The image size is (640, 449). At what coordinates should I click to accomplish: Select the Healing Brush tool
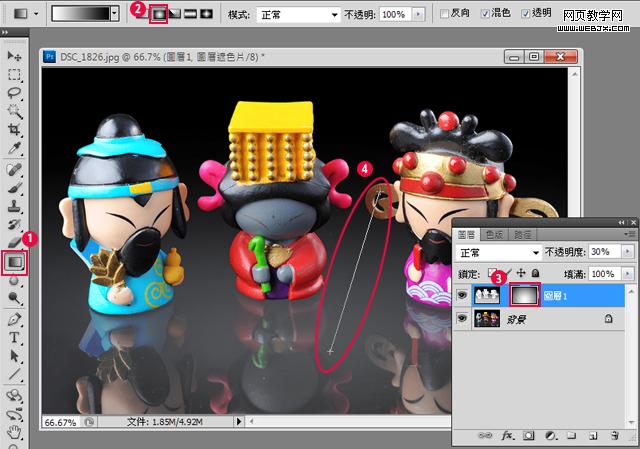click(14, 169)
